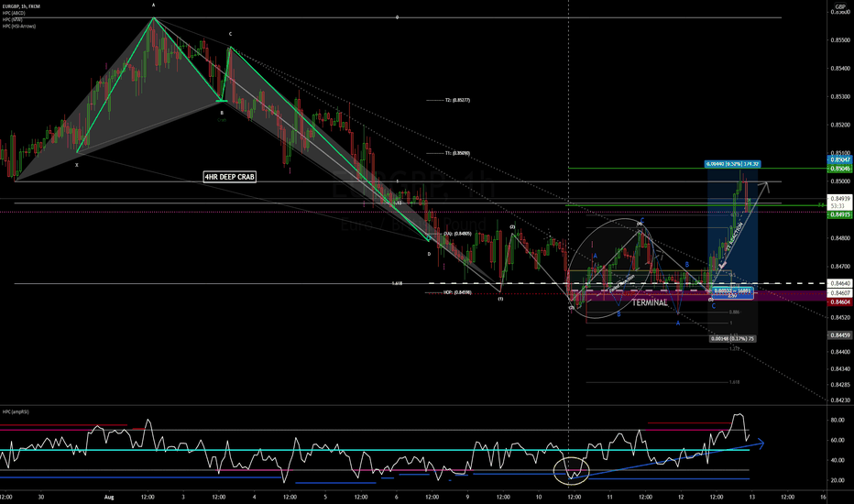Viewport: 854px width, 504px height.
Task: Select the white 0.84607 price tag
Action: pos(840,292)
